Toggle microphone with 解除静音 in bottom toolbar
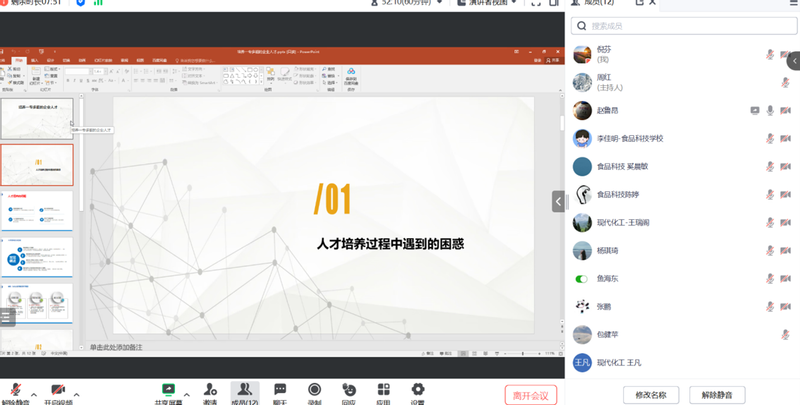Screen dimensions: 800x405 click(16, 391)
